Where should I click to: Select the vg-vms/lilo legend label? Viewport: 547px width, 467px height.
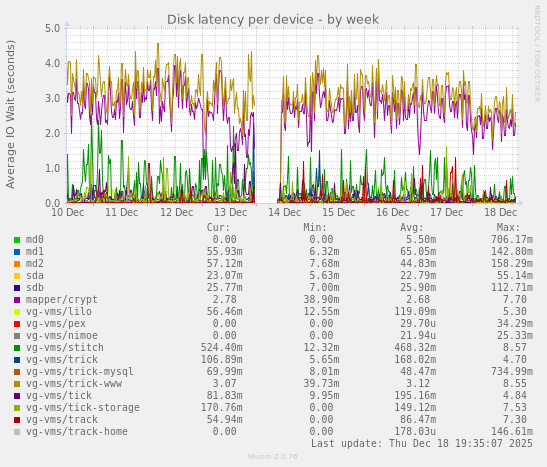point(59,311)
